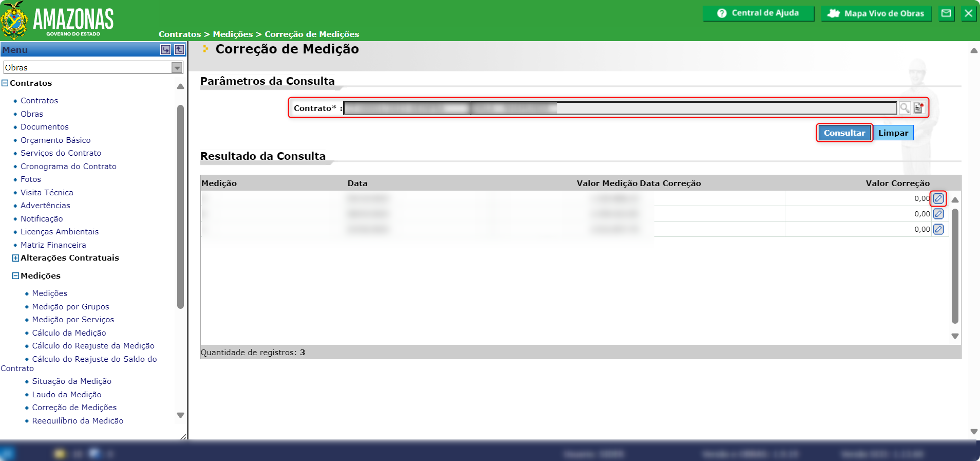
Task: Expand Alterações Contratuais node
Action: pyautogui.click(x=15, y=258)
